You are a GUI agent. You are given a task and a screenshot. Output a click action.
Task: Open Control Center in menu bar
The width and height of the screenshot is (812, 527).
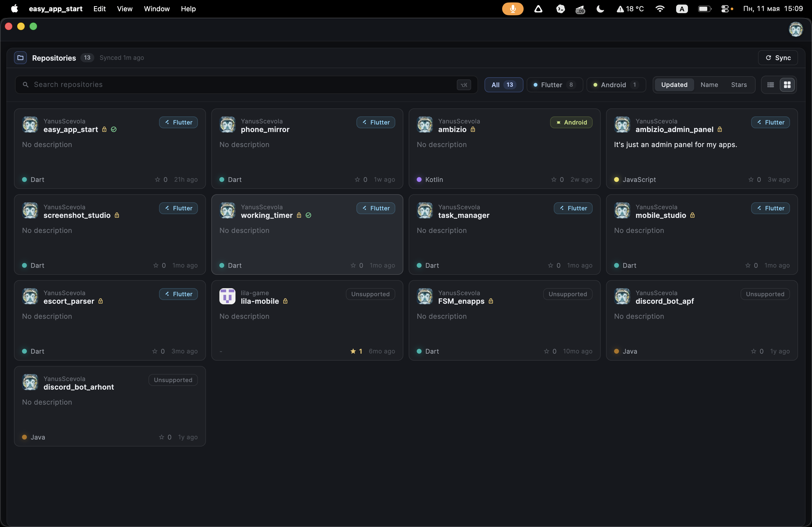(x=725, y=9)
